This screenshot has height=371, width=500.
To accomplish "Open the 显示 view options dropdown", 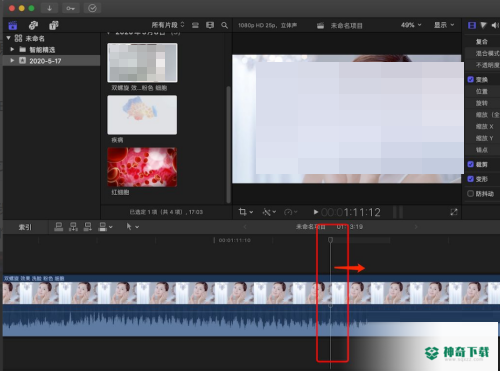I will click(444, 25).
